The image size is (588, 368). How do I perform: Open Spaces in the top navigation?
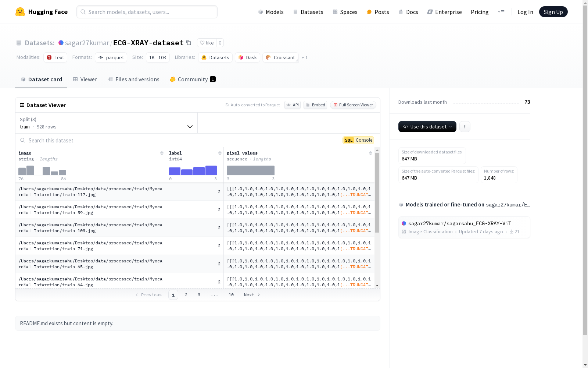(345, 12)
